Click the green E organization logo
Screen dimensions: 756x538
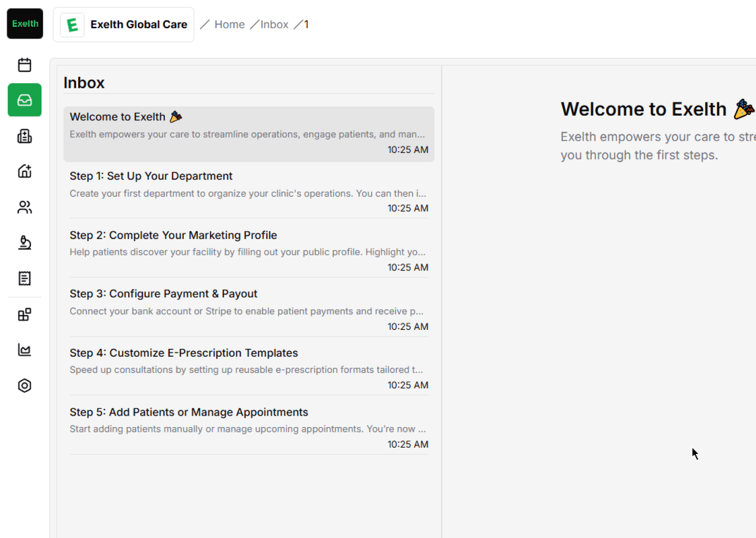(x=72, y=25)
